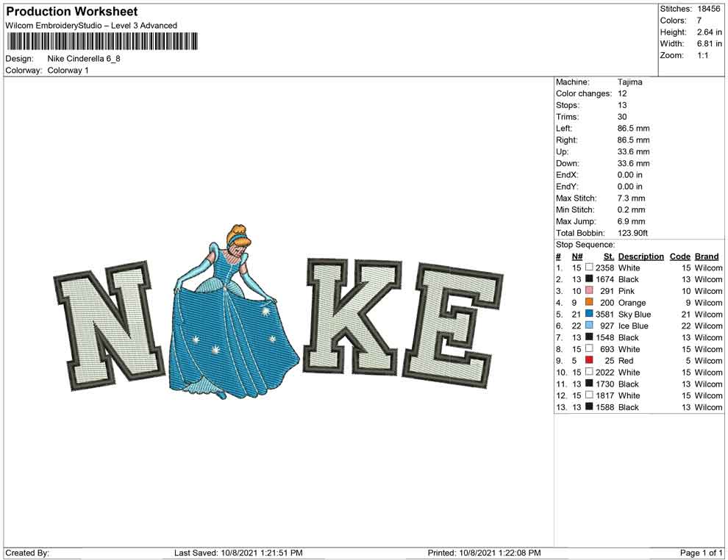The image size is (728, 560).
Task: Select the Orange thread color swatch
Action: click(589, 302)
